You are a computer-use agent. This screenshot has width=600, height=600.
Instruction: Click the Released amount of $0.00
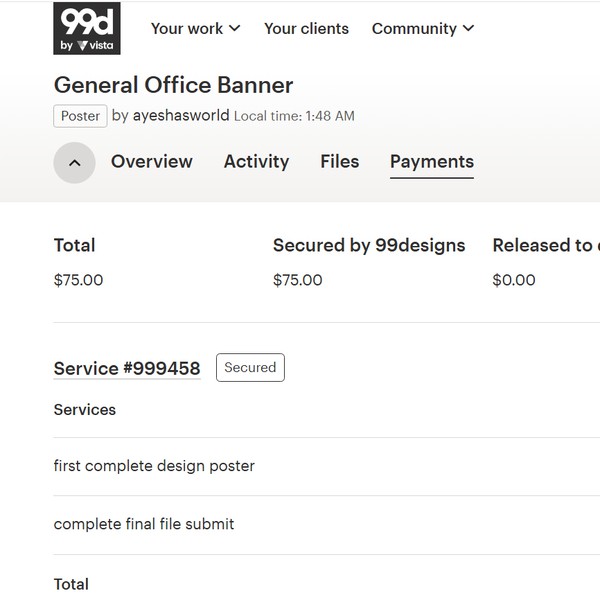[x=514, y=280]
